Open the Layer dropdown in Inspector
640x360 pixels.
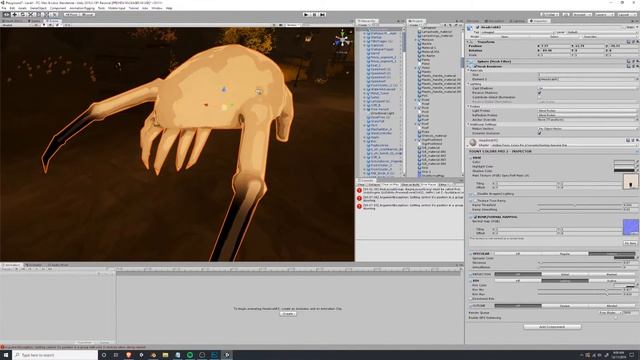click(x=602, y=32)
